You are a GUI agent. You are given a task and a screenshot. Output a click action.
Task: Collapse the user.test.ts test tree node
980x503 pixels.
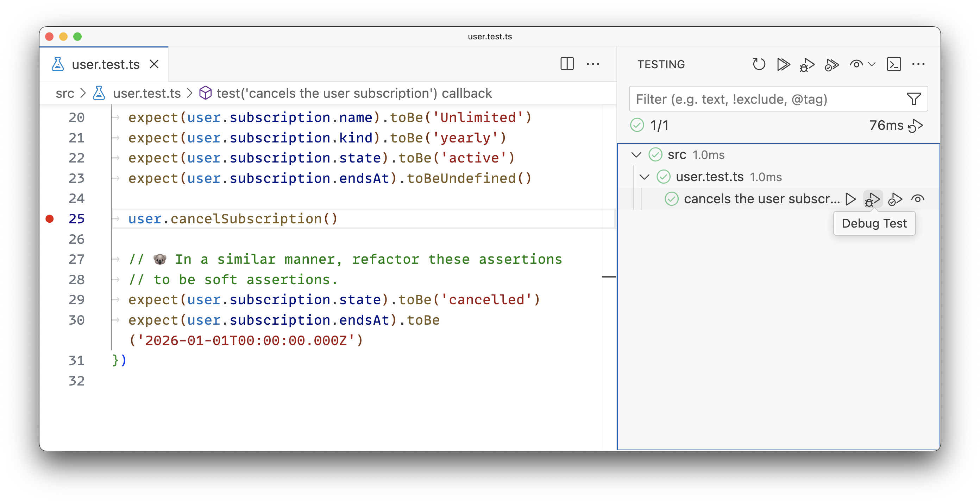tap(644, 177)
